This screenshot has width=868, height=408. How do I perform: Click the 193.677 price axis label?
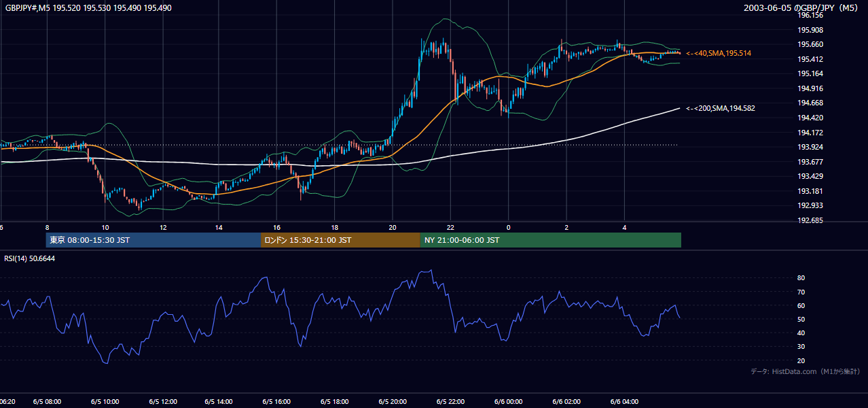pyautogui.click(x=810, y=162)
